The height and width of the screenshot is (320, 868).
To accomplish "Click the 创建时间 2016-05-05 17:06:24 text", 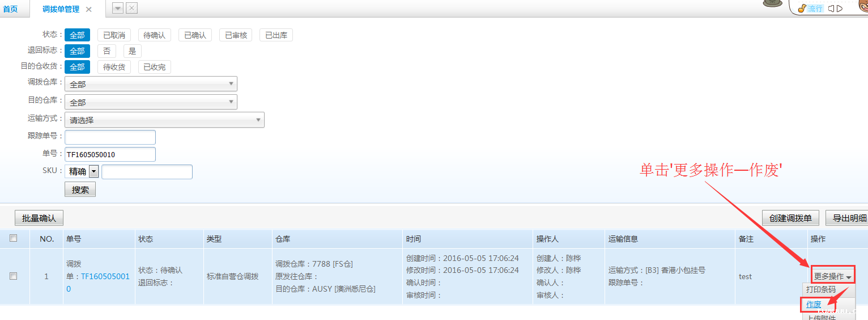I will 462,258.
